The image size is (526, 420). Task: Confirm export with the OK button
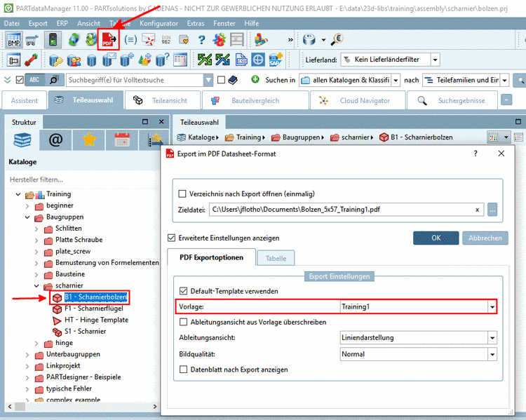(436, 238)
